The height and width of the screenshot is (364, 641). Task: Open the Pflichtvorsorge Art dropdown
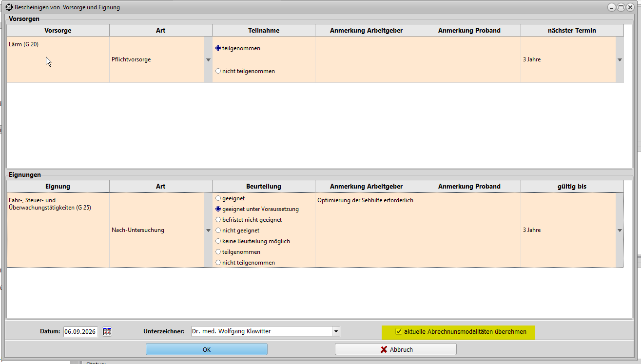tap(208, 59)
